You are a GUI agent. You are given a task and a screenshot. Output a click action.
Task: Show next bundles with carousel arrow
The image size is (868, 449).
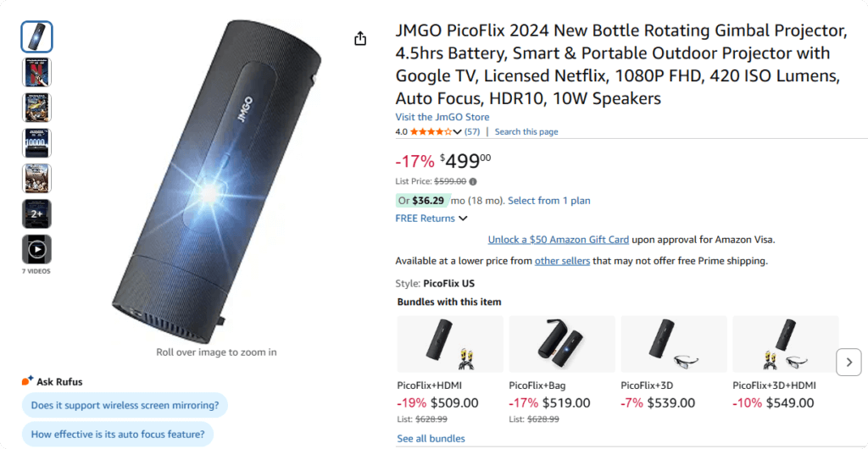click(849, 362)
